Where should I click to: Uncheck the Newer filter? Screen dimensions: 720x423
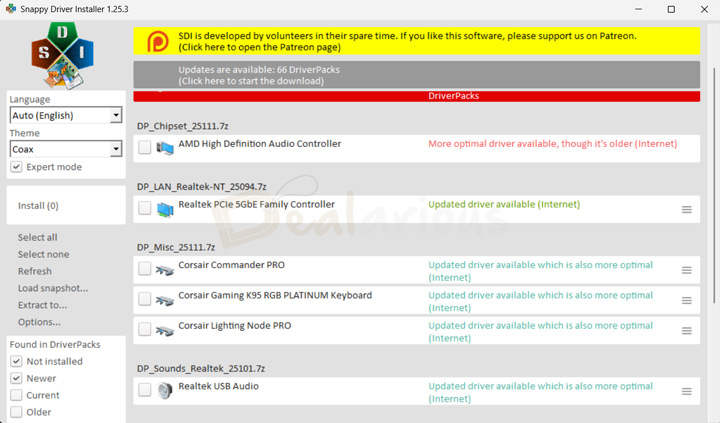pyautogui.click(x=16, y=378)
